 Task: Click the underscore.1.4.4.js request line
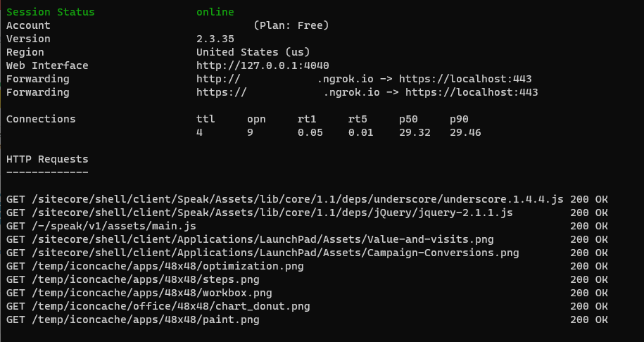click(285, 199)
